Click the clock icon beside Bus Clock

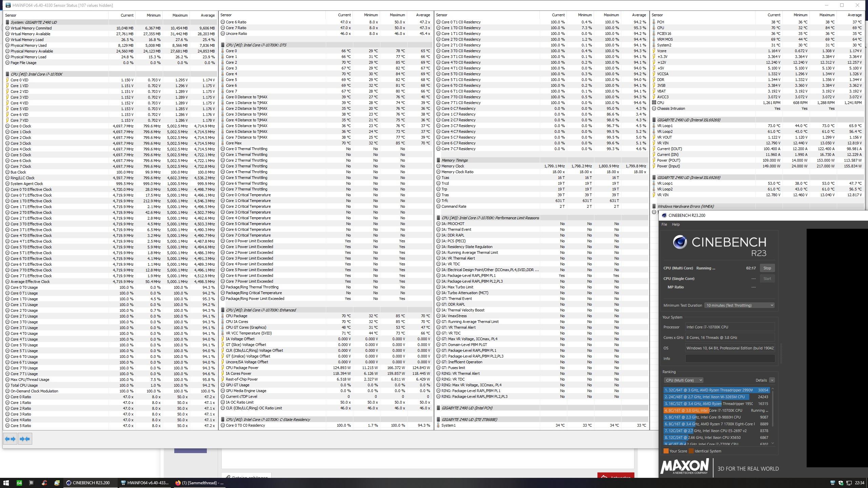click(7, 172)
